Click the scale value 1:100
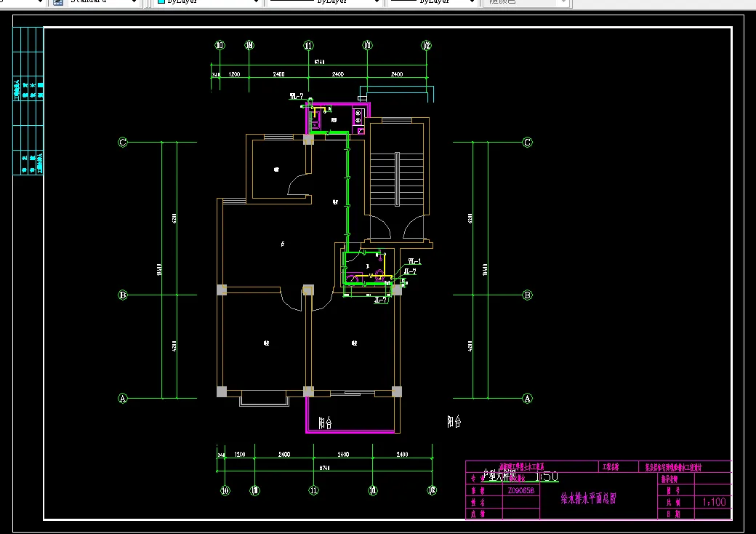 (714, 502)
